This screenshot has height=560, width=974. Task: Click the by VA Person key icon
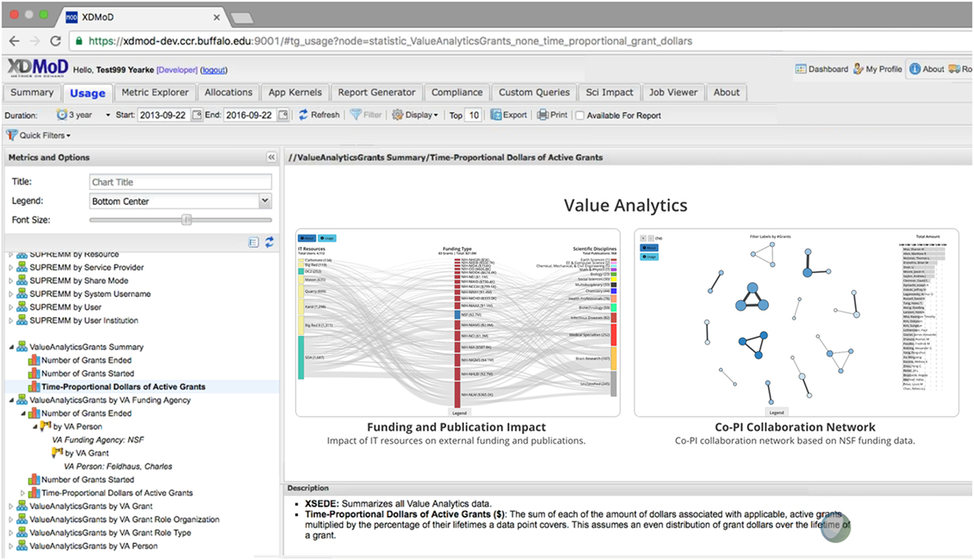(x=45, y=426)
